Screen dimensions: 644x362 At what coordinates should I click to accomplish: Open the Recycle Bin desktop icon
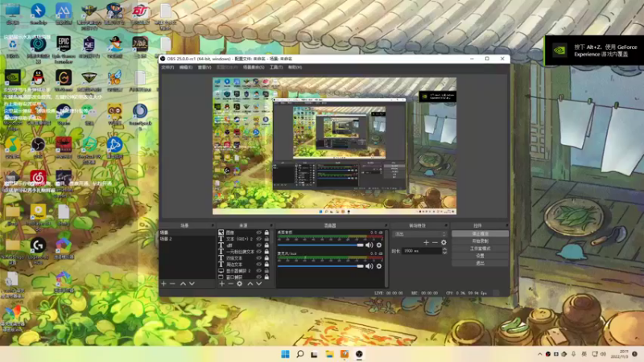coord(13,47)
